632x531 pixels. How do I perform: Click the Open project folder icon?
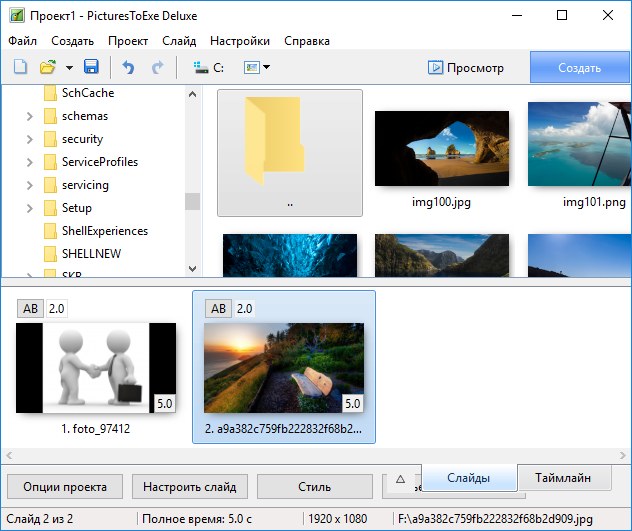[x=47, y=67]
